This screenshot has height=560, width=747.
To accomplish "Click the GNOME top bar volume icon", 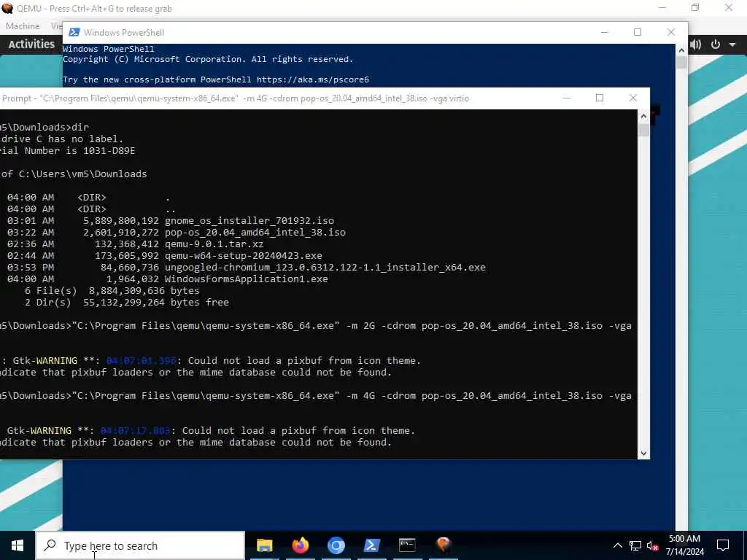I will coord(695,44).
